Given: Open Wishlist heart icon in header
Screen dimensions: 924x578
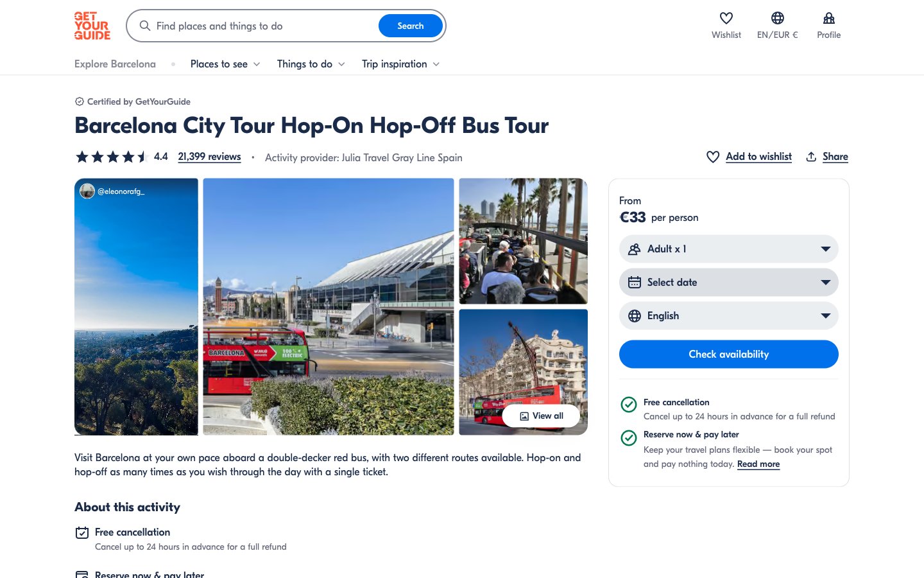Looking at the screenshot, I should tap(726, 19).
